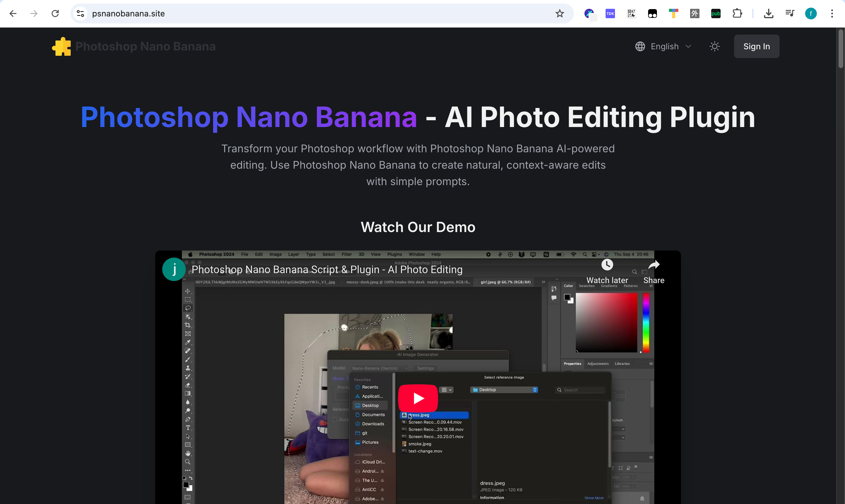This screenshot has height=504, width=845.
Task: Click the 'Watch Our Demo' heading
Action: click(x=418, y=227)
